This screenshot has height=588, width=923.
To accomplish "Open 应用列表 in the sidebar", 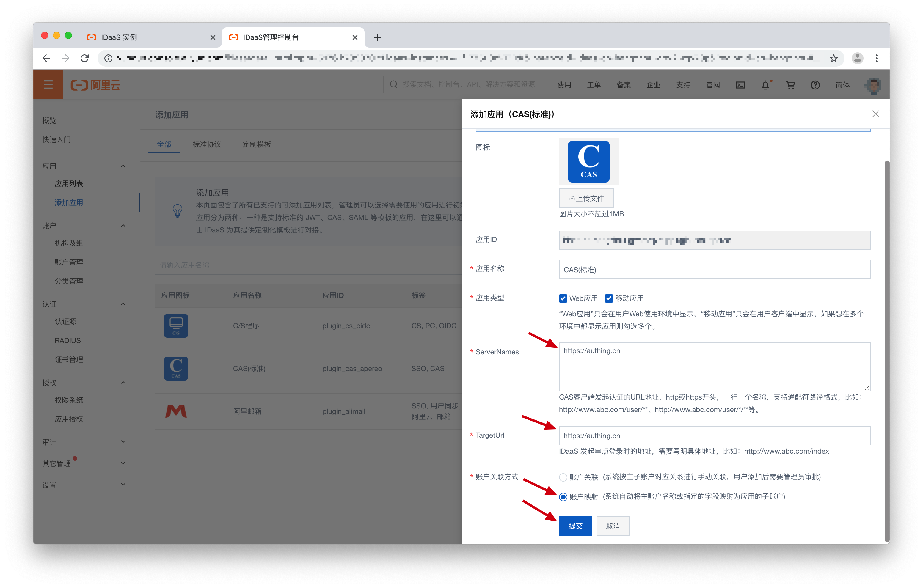I will 69,183.
